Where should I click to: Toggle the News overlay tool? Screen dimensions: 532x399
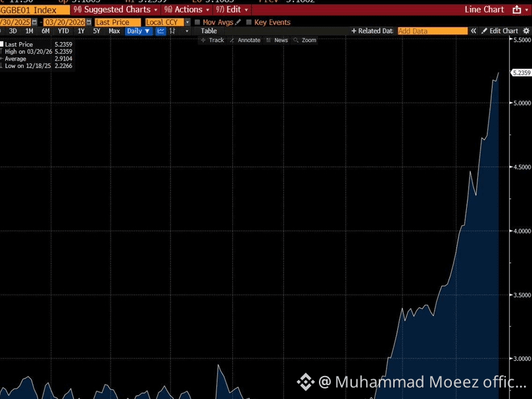[x=277, y=40]
